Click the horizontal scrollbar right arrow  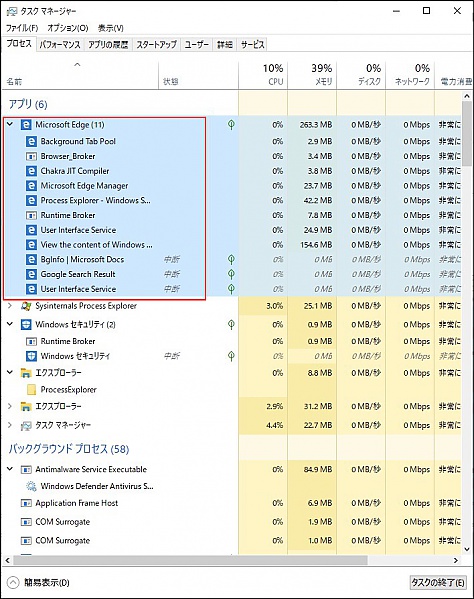(456, 560)
